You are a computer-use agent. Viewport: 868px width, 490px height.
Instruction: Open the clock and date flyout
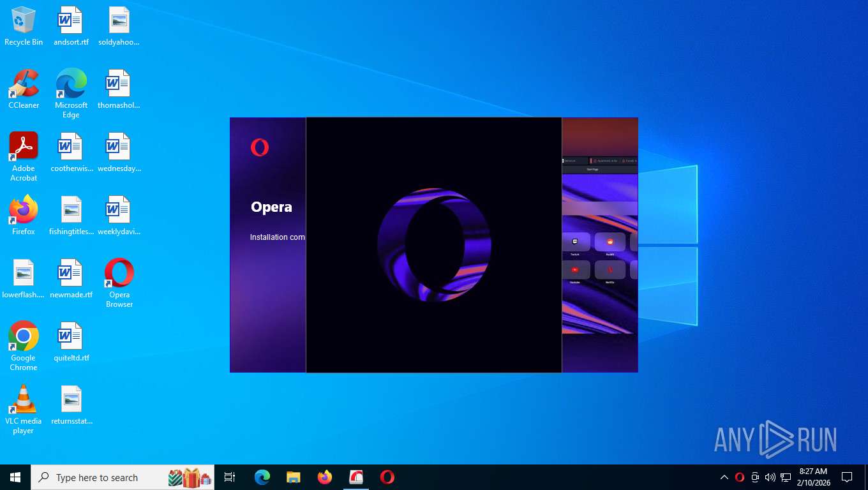[813, 477]
